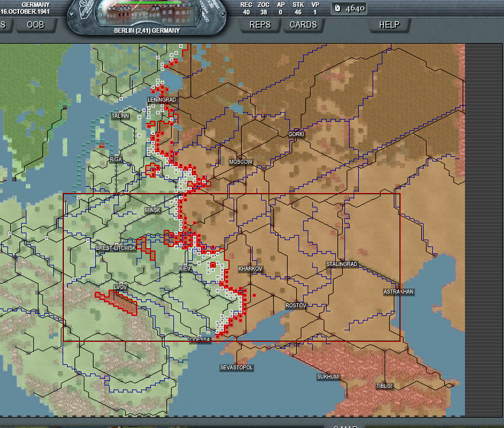Click the Moscow city label on map
Image resolution: width=504 pixels, height=428 pixels.
241,162
